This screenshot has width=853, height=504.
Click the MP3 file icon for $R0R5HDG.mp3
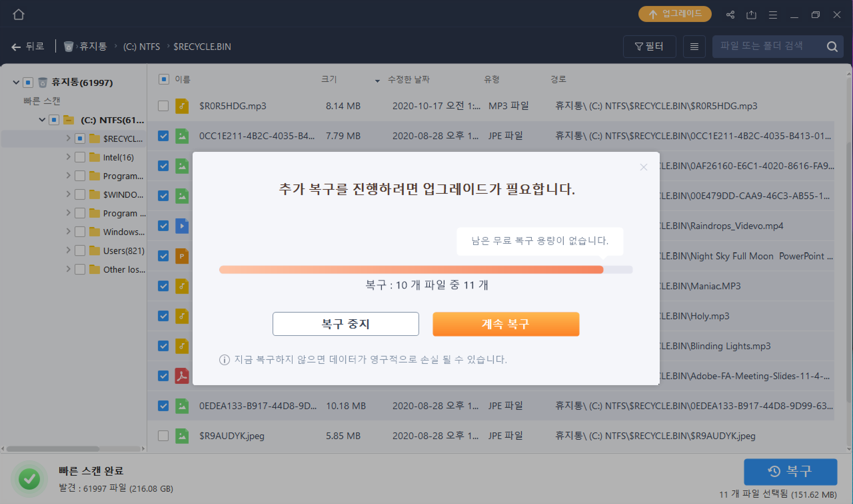tap(182, 106)
